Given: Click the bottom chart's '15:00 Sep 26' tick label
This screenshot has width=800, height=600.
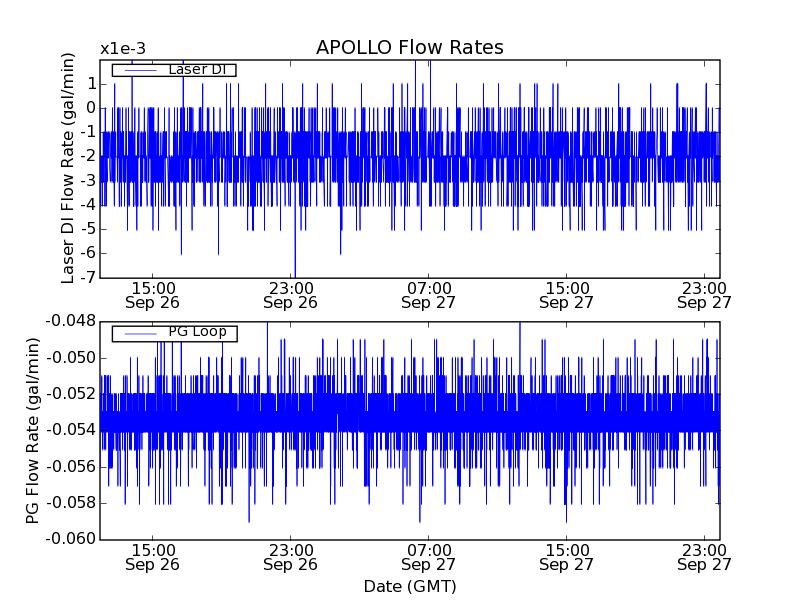Looking at the screenshot, I should pos(153,558).
